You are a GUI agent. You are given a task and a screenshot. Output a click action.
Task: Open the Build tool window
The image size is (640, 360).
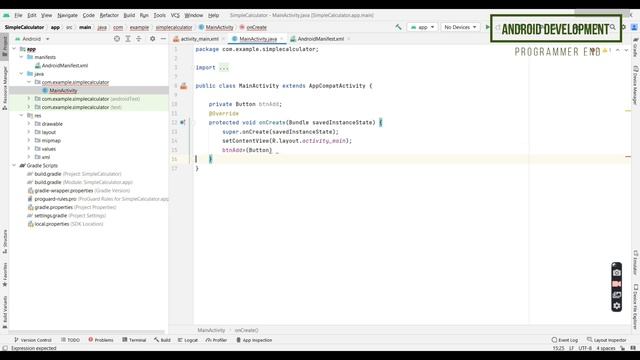click(x=162, y=340)
